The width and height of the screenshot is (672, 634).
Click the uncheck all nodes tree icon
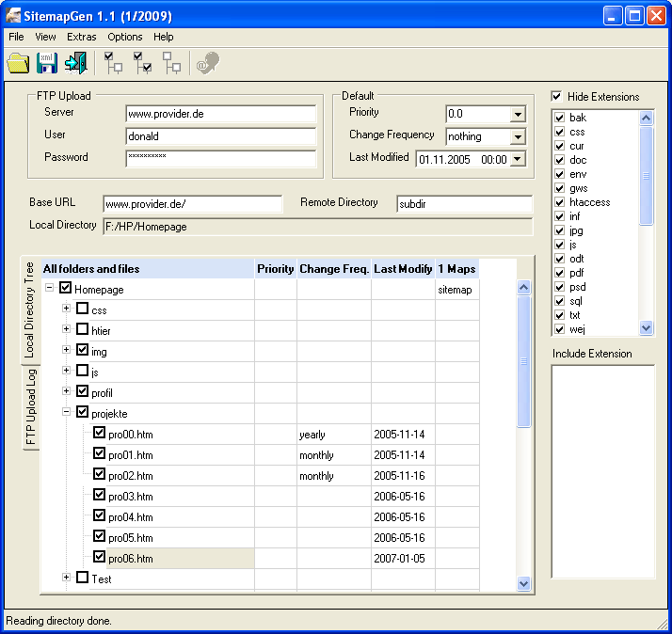pyautogui.click(x=171, y=63)
